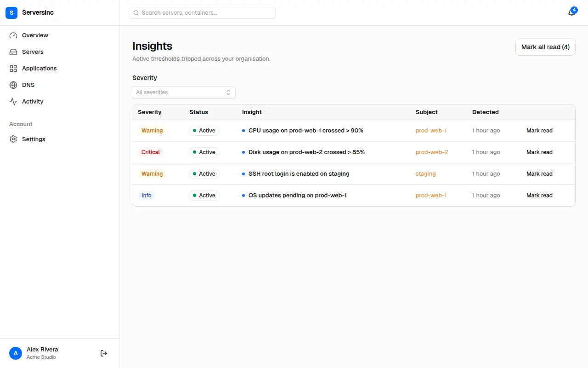Viewport: 588px width, 368px height.
Task: Click Active status in CPU usage row
Action: coord(204,131)
